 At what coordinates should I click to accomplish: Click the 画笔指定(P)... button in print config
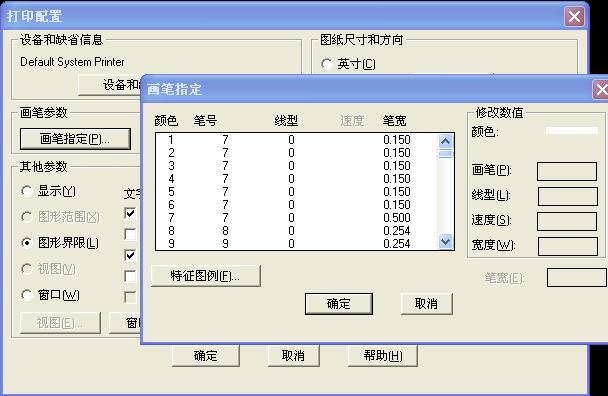[x=75, y=139]
